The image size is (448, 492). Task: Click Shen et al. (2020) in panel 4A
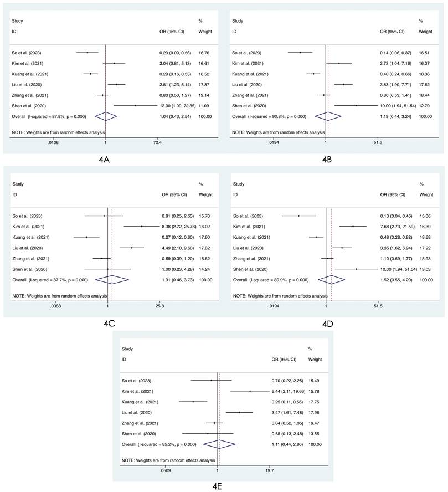coord(27,105)
